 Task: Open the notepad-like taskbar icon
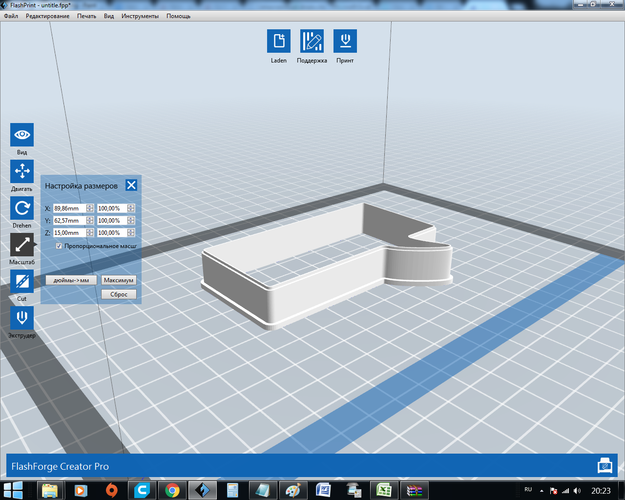[x=263, y=490]
